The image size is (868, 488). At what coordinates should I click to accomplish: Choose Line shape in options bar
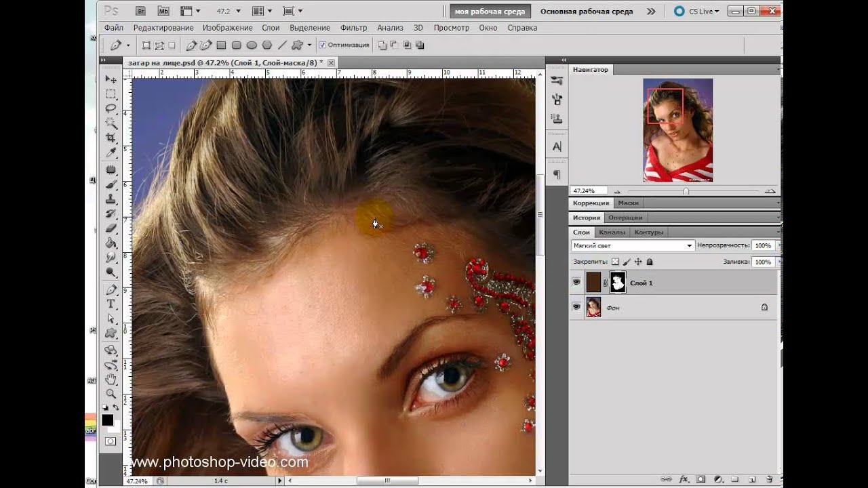pyautogui.click(x=282, y=45)
